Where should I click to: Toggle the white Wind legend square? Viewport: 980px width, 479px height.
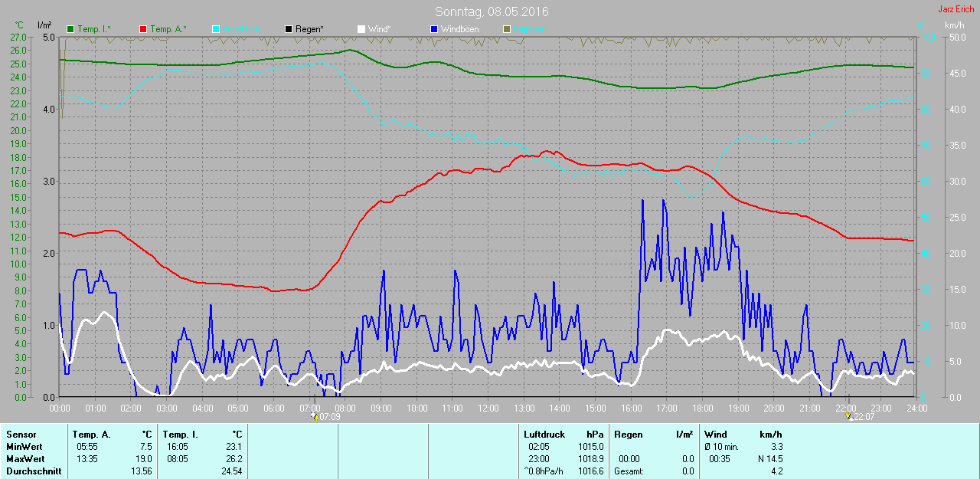361,29
